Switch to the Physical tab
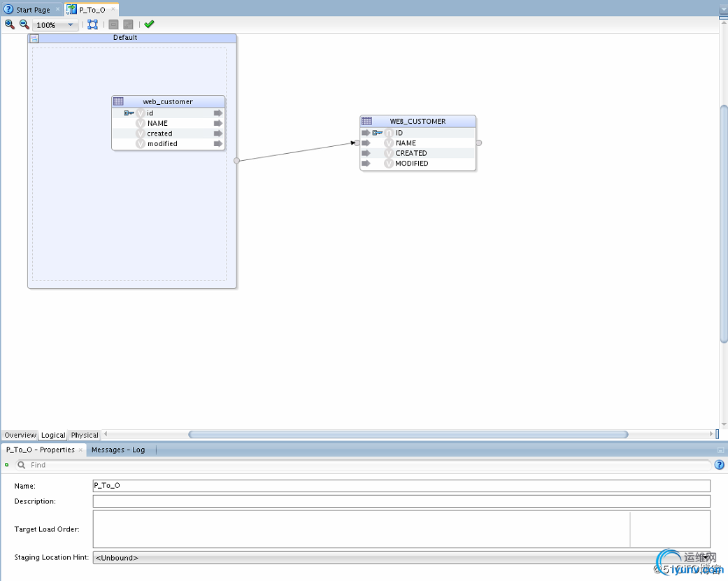The width and height of the screenshot is (728, 581). click(x=85, y=435)
